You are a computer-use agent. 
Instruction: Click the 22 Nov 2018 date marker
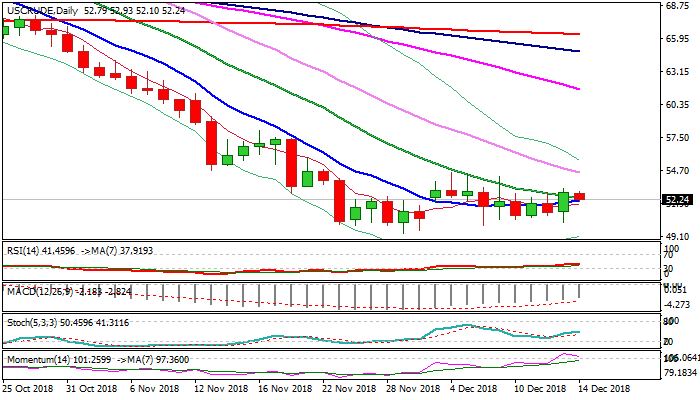(x=351, y=388)
